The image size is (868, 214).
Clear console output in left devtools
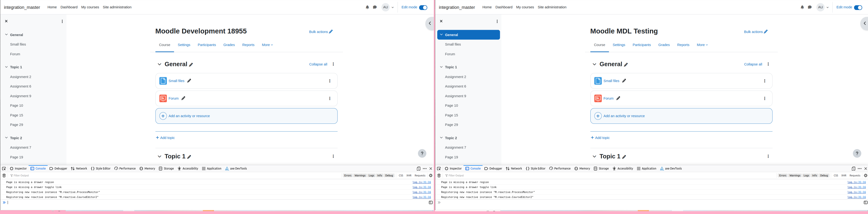tap(4, 176)
